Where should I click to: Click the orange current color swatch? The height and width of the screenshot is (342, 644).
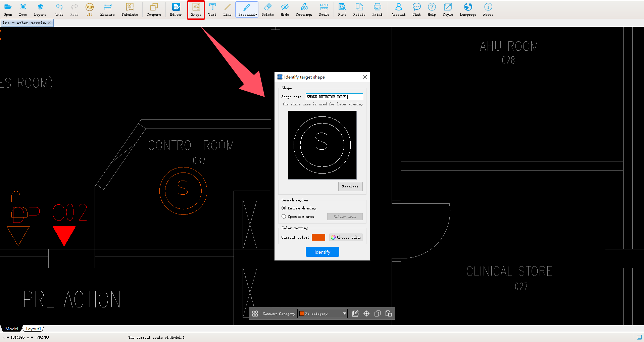318,237
